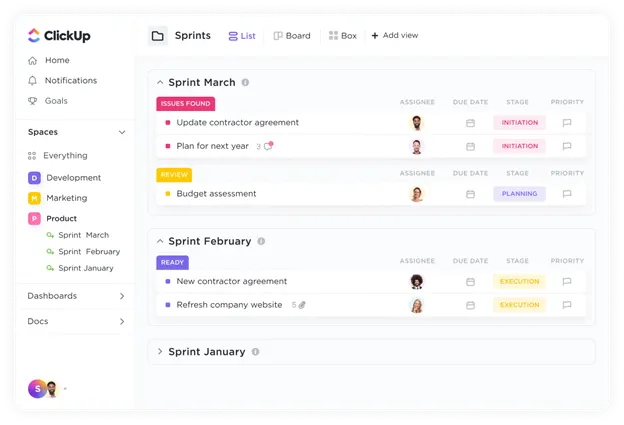Change PLANNING stage of Budget assessment

(520, 194)
